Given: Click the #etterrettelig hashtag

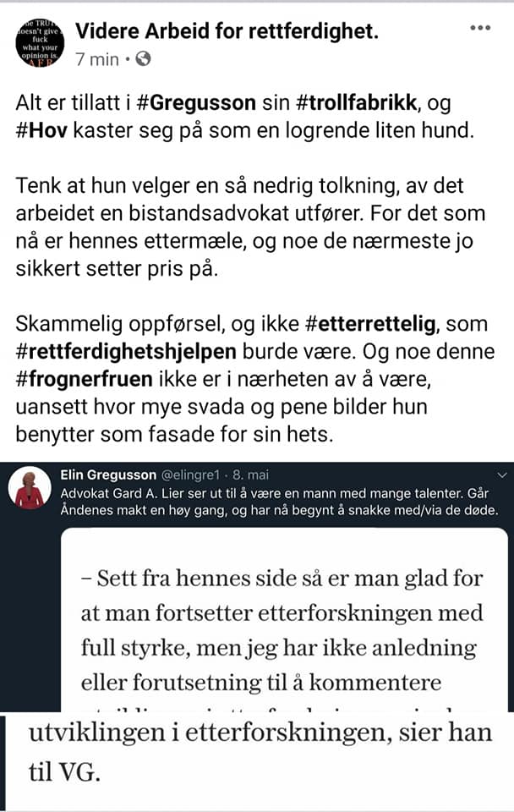Looking at the screenshot, I should tap(370, 324).
